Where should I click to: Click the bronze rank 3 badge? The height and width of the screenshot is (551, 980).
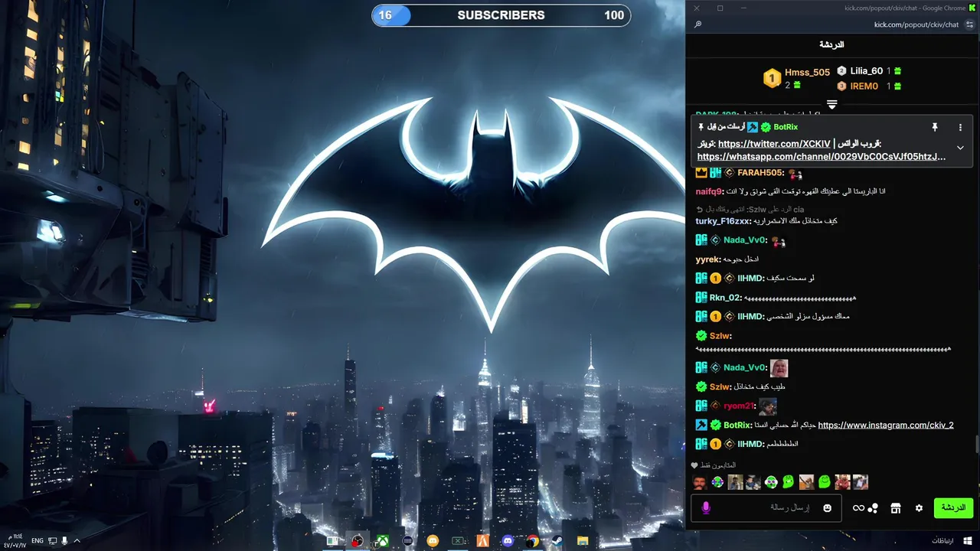pos(841,86)
